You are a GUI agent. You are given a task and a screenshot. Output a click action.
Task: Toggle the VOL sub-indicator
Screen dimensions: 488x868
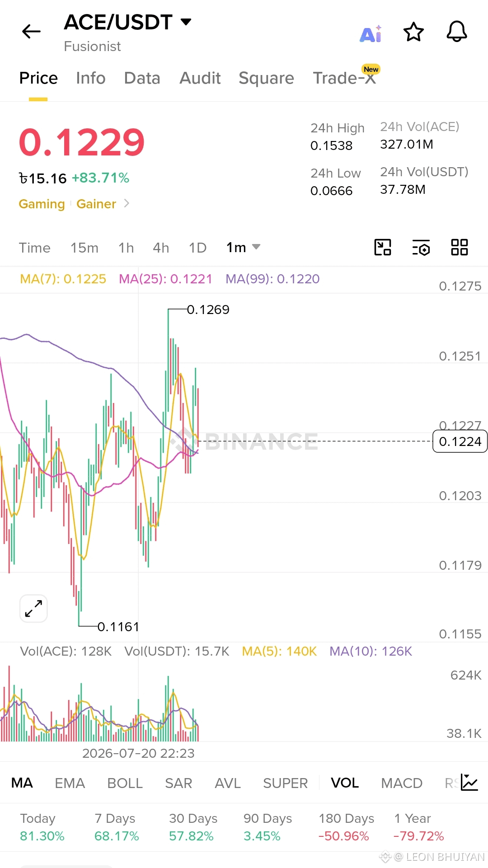pos(345,783)
